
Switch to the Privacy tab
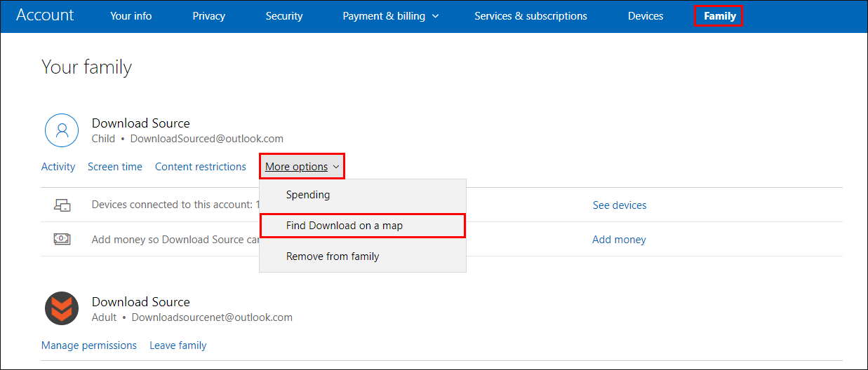pos(209,16)
